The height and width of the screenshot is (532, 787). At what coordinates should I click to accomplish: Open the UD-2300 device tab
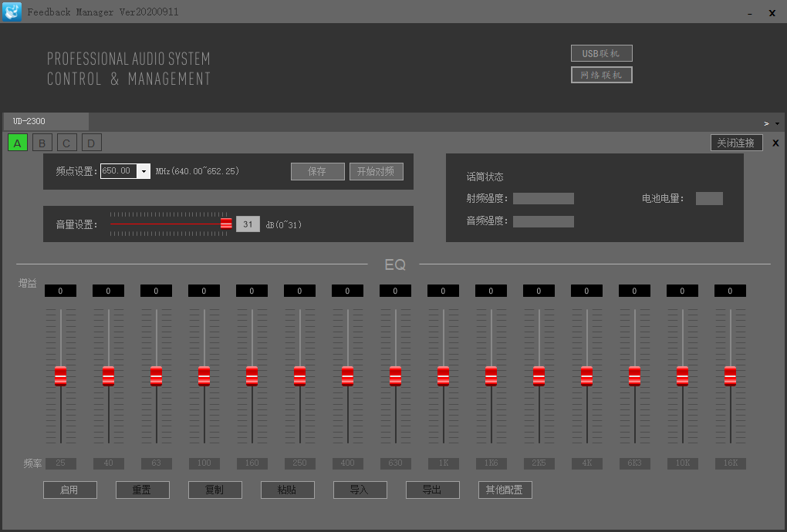tap(46, 121)
